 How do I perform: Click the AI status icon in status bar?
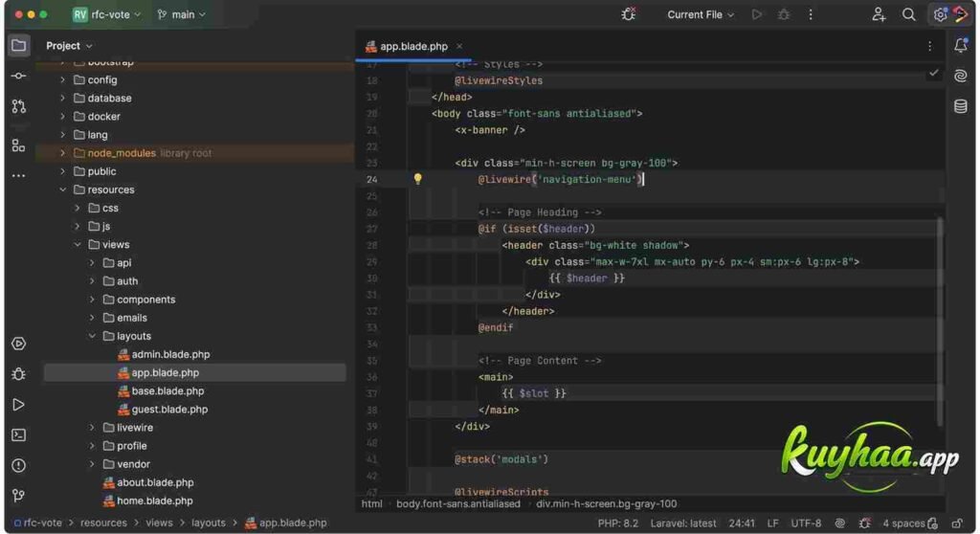click(840, 523)
